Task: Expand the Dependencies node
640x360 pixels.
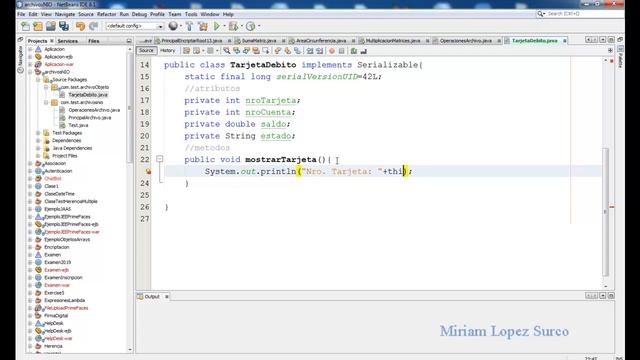Action: [38, 141]
